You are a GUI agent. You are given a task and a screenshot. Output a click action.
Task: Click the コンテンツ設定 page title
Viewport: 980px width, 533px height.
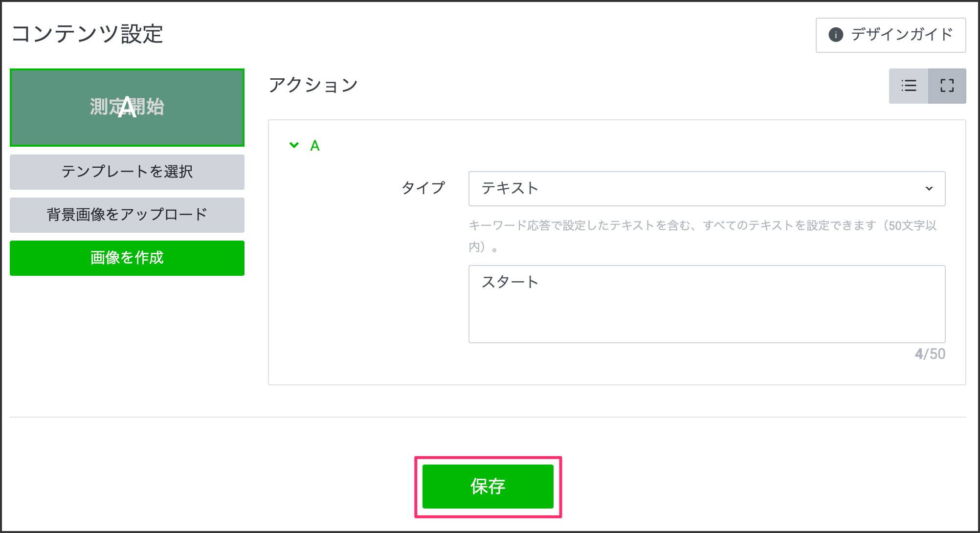87,34
